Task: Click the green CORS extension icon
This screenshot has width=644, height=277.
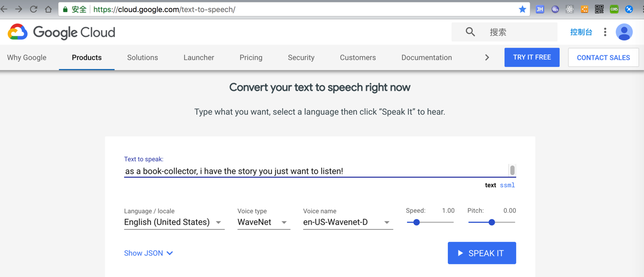Action: click(x=614, y=9)
